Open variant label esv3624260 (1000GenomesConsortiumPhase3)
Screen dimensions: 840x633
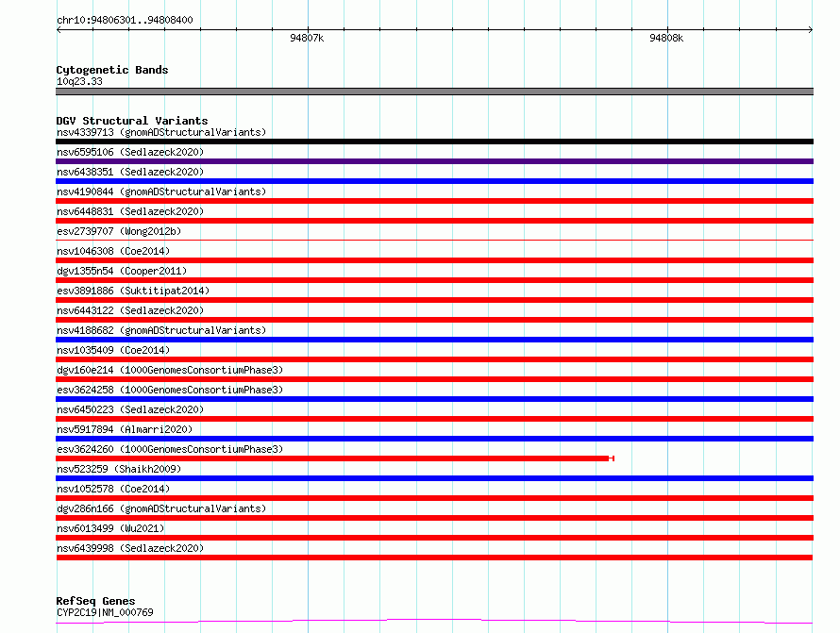click(x=170, y=449)
